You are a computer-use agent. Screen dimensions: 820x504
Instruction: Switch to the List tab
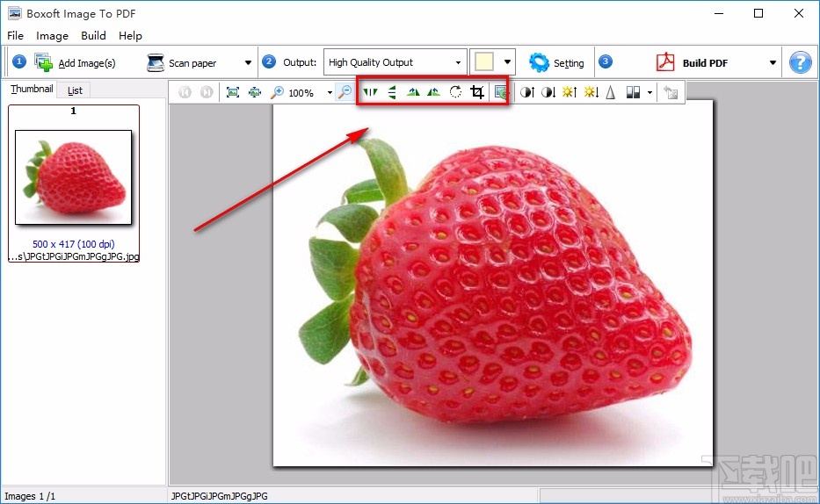point(75,90)
